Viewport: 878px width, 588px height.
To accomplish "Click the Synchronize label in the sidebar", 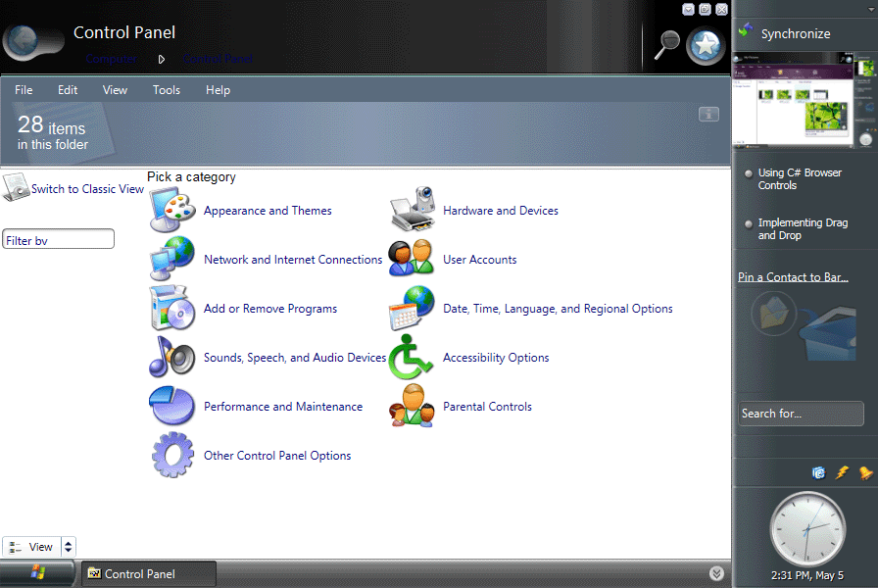I will (796, 33).
